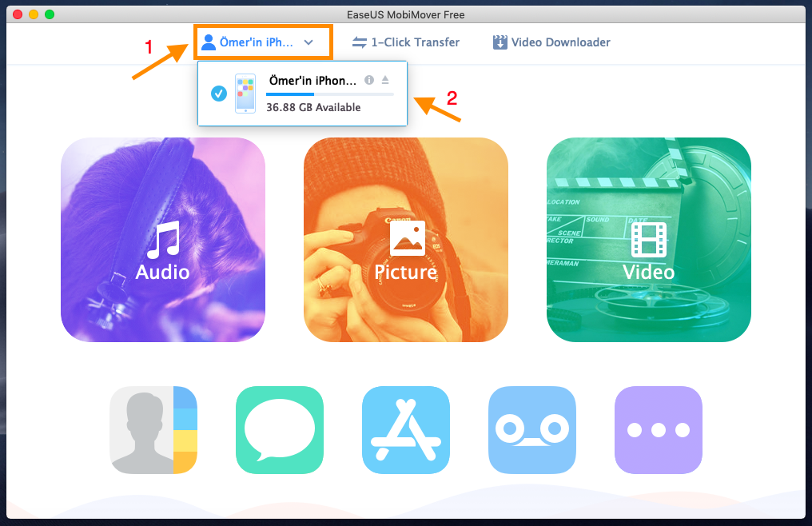Collapse the Ömer'in iPhone device dropdown
812x526 pixels.
tap(262, 42)
